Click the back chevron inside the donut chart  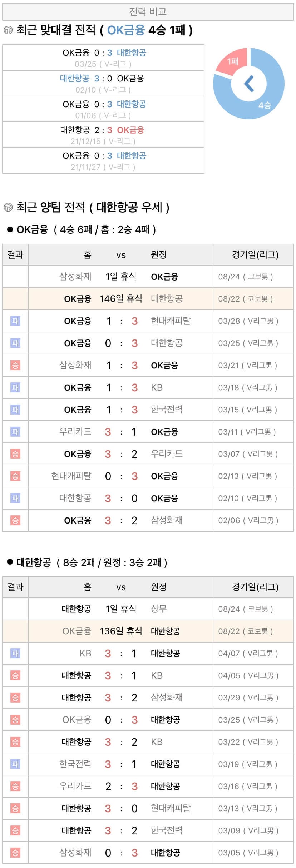pos(249,84)
